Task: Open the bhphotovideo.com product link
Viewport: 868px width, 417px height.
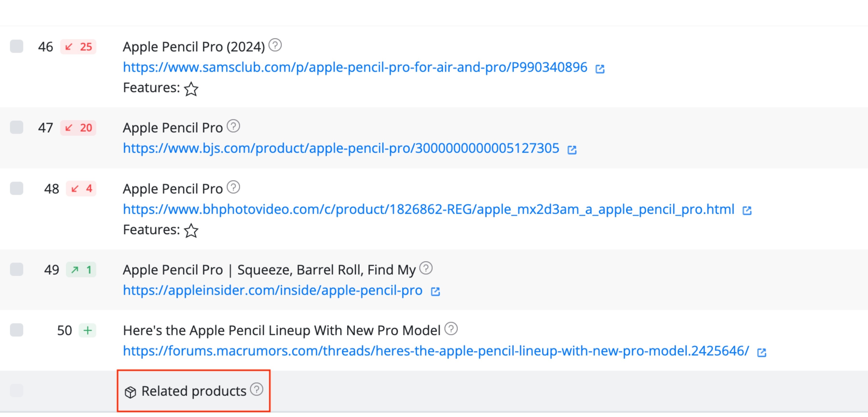Action: click(428, 209)
